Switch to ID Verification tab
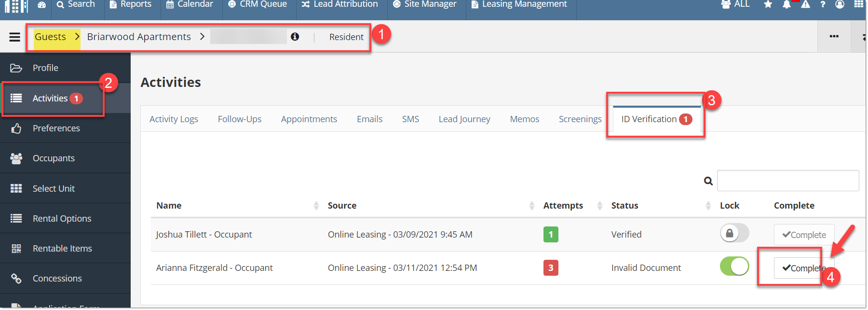The image size is (868, 310). [x=657, y=119]
